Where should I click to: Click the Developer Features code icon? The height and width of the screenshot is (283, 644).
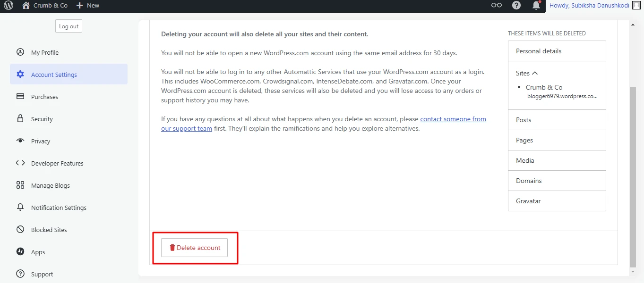20,163
